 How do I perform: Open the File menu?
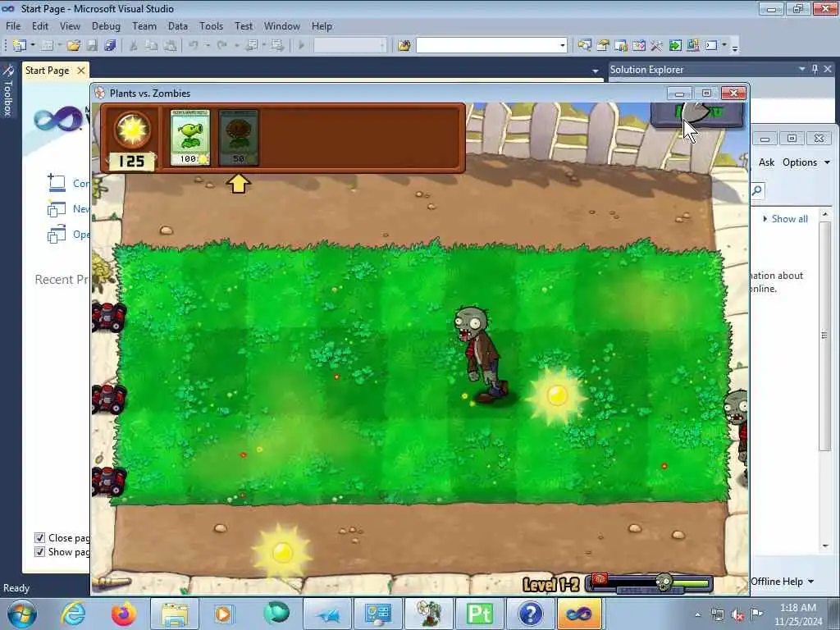pos(13,26)
